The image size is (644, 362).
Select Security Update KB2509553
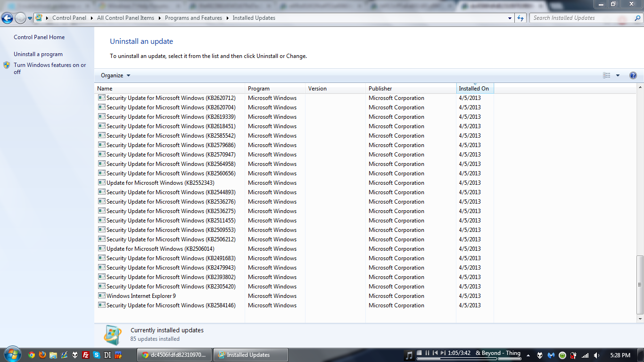(295, 230)
